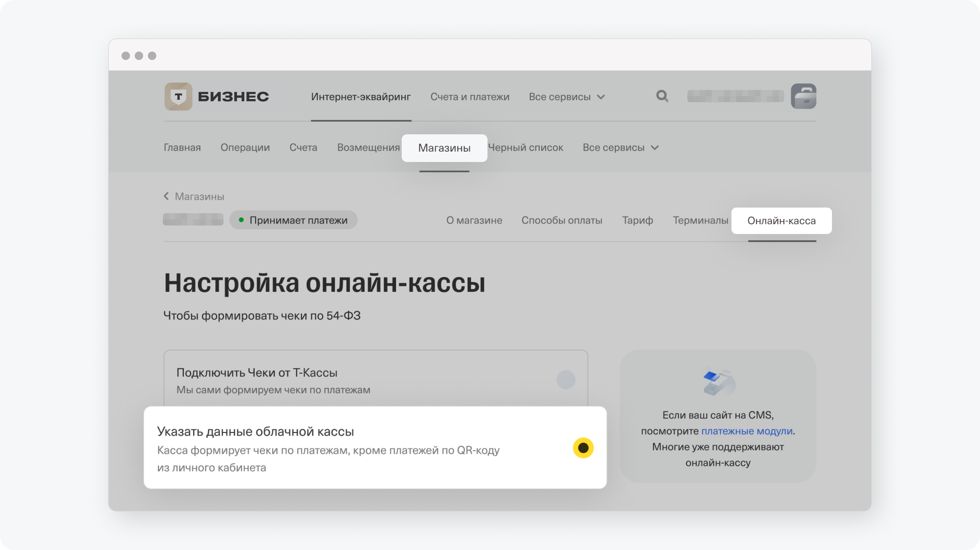Image resolution: width=980 pixels, height=550 pixels.
Task: Expand top Все сервисы dropdown
Action: pyautogui.click(x=567, y=97)
